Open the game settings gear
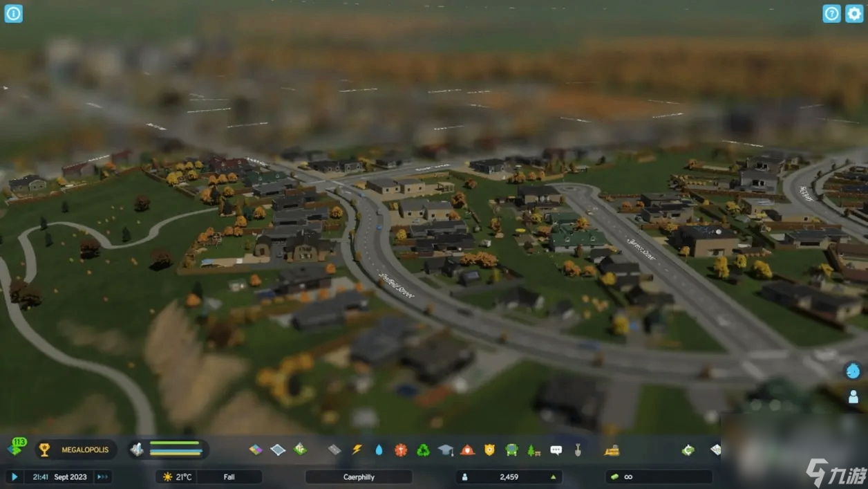Viewport: 868px width, 489px height. [854, 13]
